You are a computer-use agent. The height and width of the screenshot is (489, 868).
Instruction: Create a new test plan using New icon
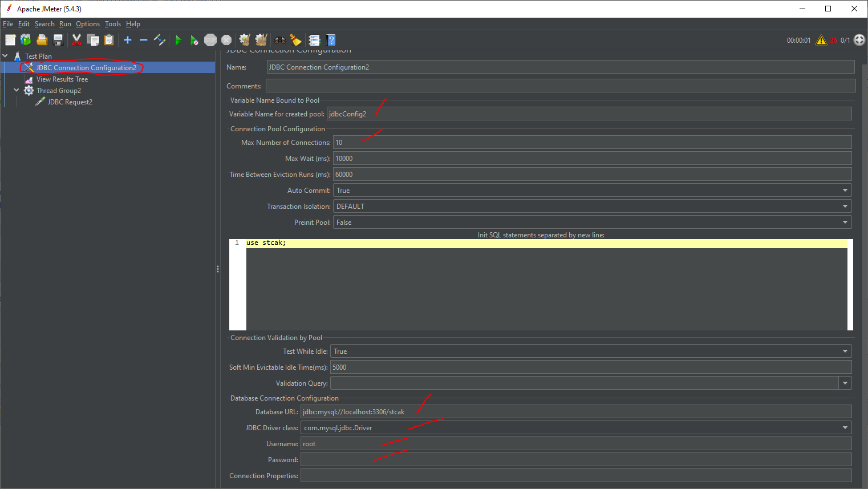pos(10,40)
